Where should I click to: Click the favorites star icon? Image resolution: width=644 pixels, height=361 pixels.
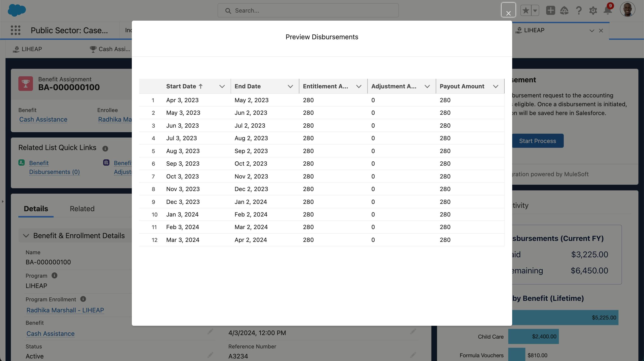pyautogui.click(x=526, y=11)
